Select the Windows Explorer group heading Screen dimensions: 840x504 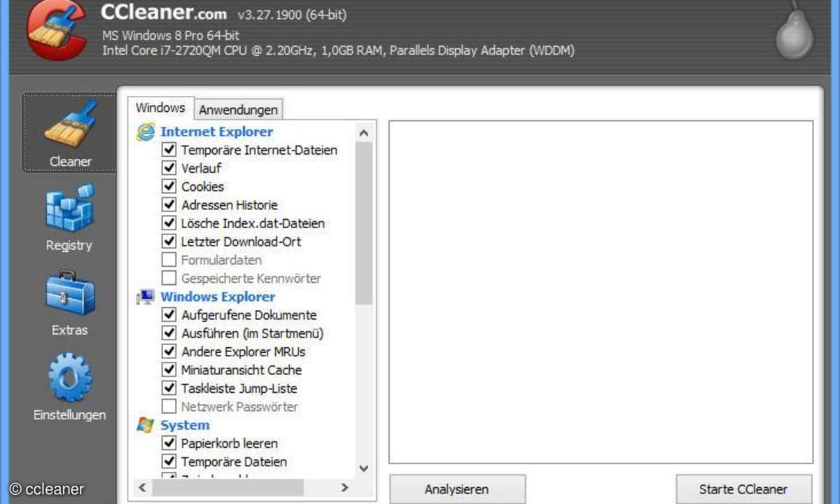tap(218, 297)
